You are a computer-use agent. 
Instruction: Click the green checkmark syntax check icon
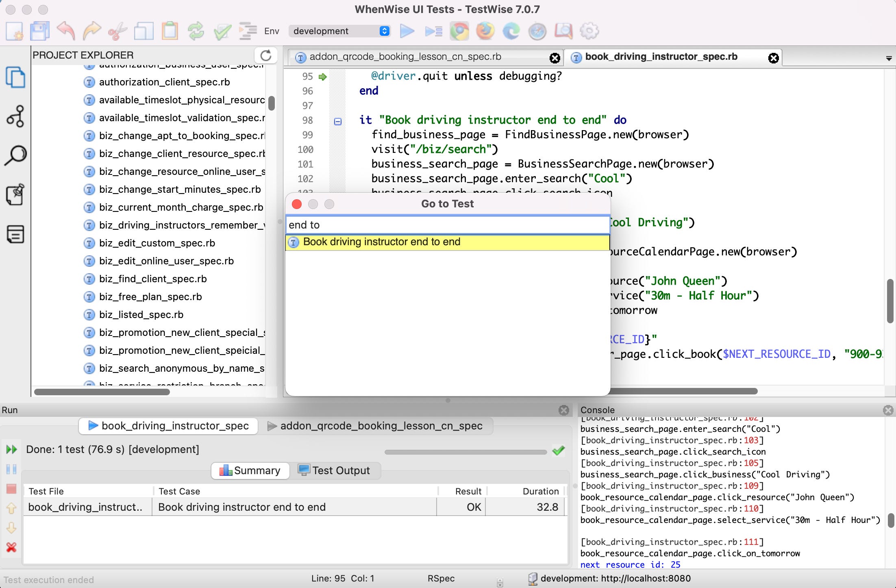(222, 31)
